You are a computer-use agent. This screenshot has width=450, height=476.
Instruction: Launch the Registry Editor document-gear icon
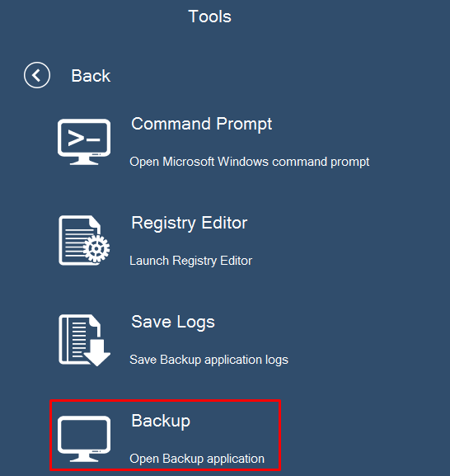pos(84,240)
